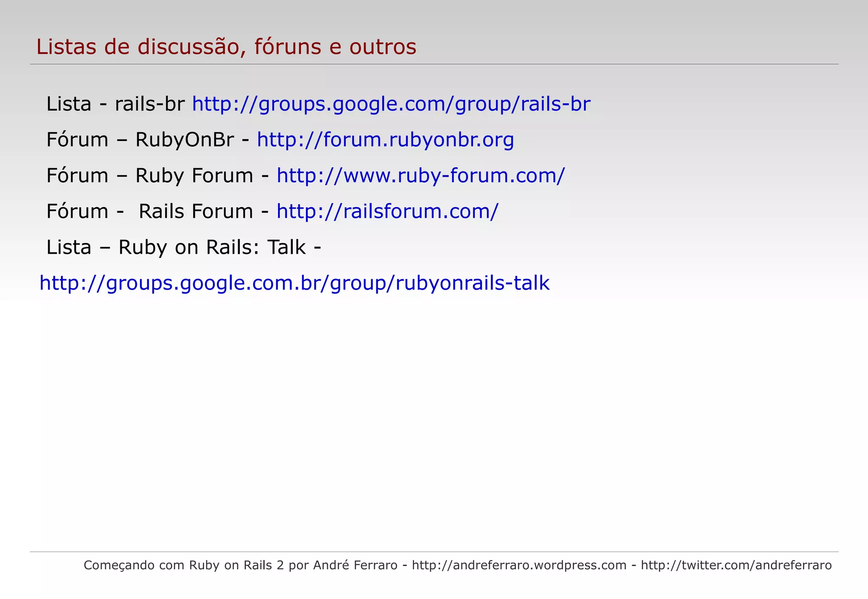Open twitter.com/andreferraro link in the footer
This screenshot has height=599, width=868.
[x=736, y=565]
